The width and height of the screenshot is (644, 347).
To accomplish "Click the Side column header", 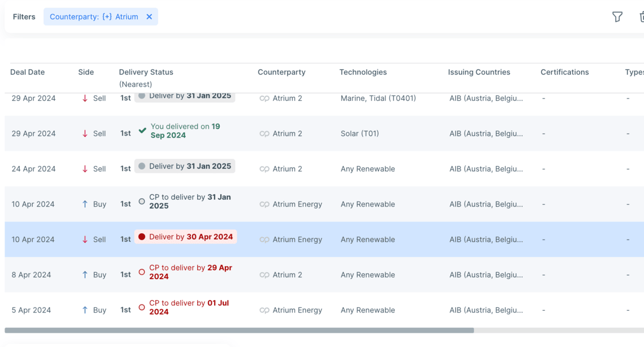I will click(x=86, y=72).
